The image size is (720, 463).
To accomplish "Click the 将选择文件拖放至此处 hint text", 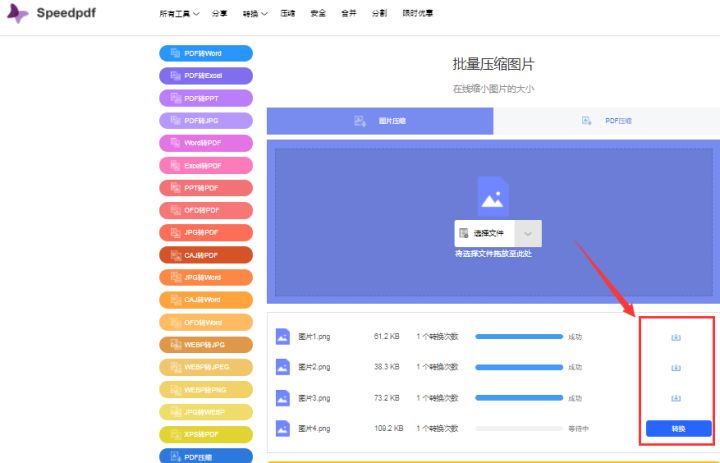I will (493, 254).
